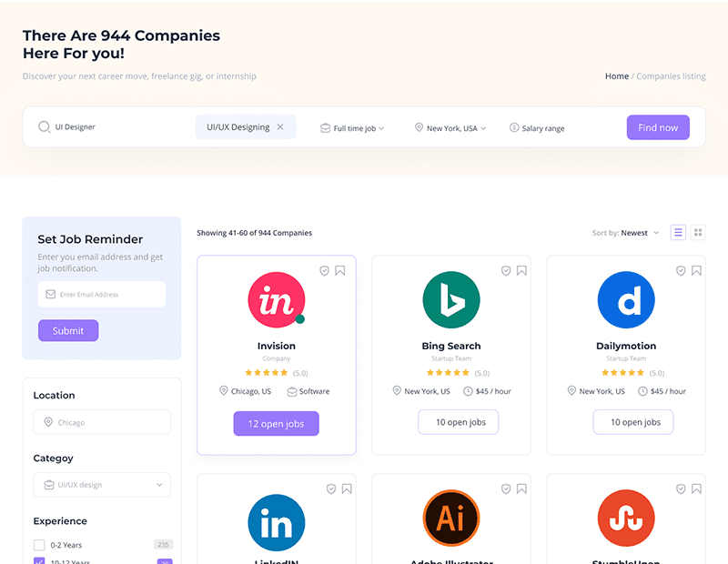
Task: Click the Enter Email Address field
Action: (x=102, y=294)
